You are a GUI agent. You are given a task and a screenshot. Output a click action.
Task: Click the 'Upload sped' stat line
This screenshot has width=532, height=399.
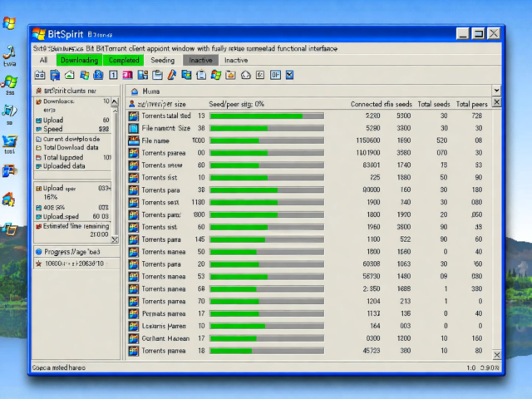coord(72,216)
